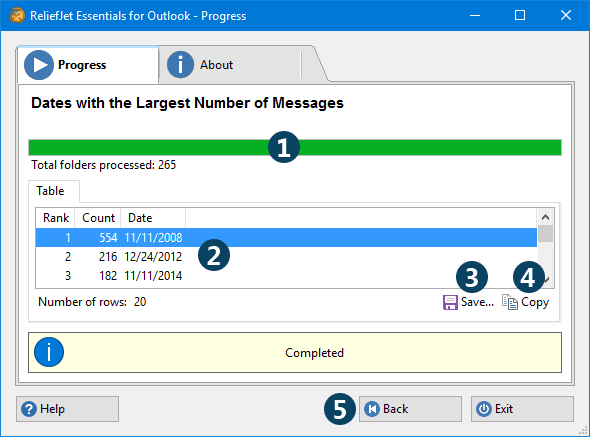
Task: Sort by the Date column header
Action: click(153, 218)
